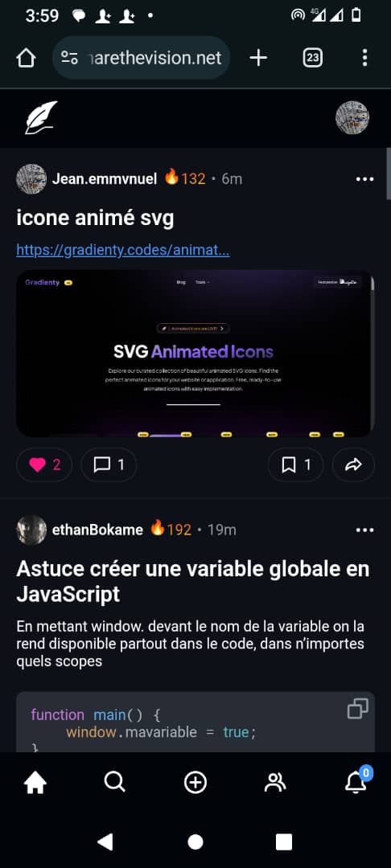
Task: Open the Search tab in bottom navigation
Action: 114,783
